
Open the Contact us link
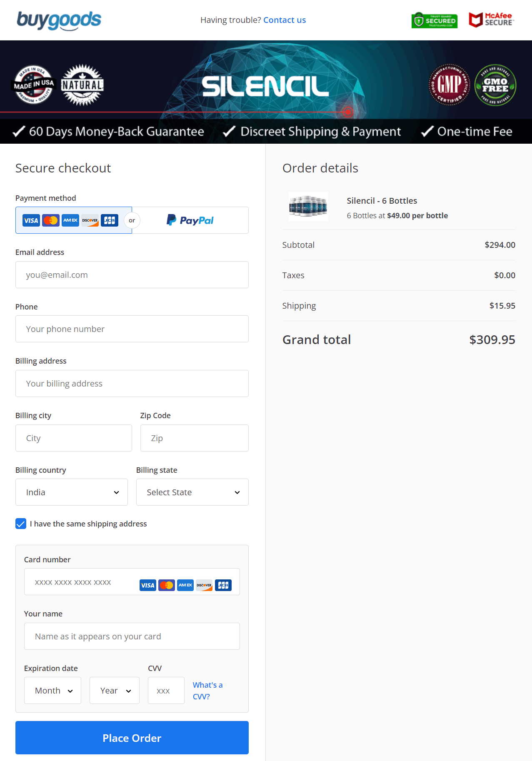coord(285,20)
